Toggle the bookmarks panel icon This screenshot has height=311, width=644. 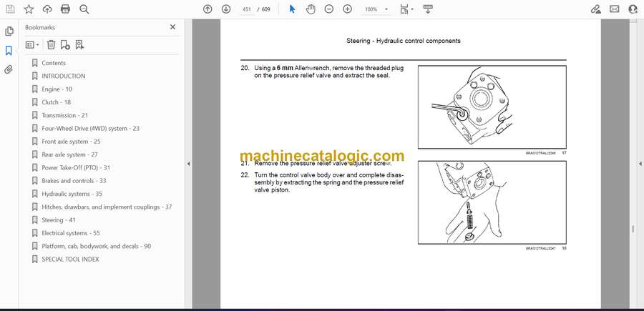[x=9, y=51]
